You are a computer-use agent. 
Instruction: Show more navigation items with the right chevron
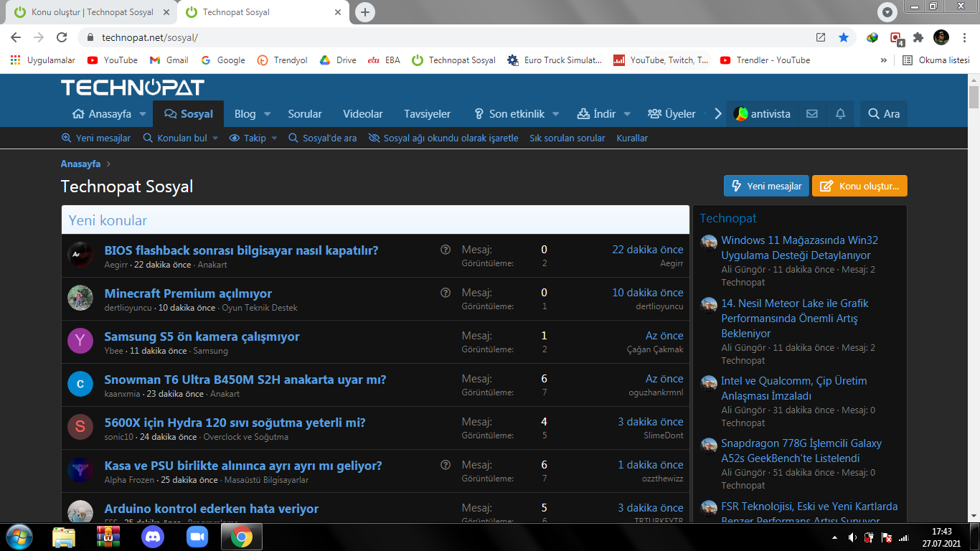click(x=717, y=114)
